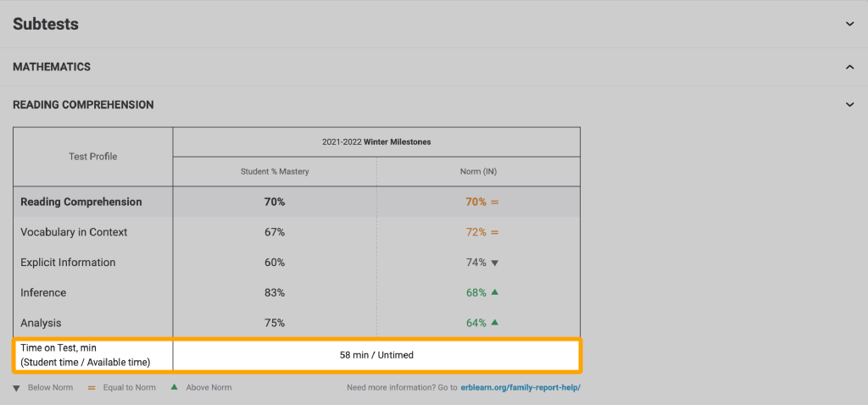The width and height of the screenshot is (868, 405).
Task: Click the Inference row label
Action: [43, 292]
